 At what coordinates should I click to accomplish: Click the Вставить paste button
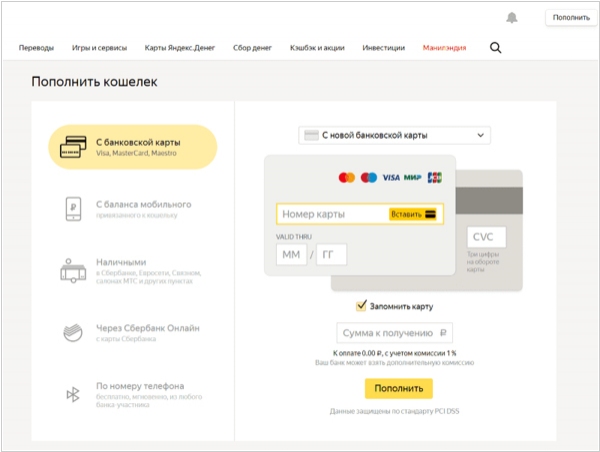413,214
